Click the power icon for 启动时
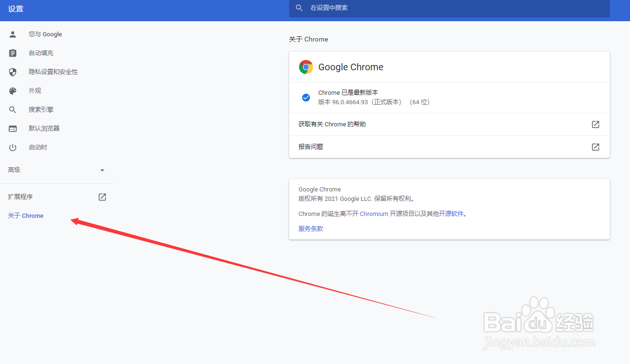 pos(13,147)
